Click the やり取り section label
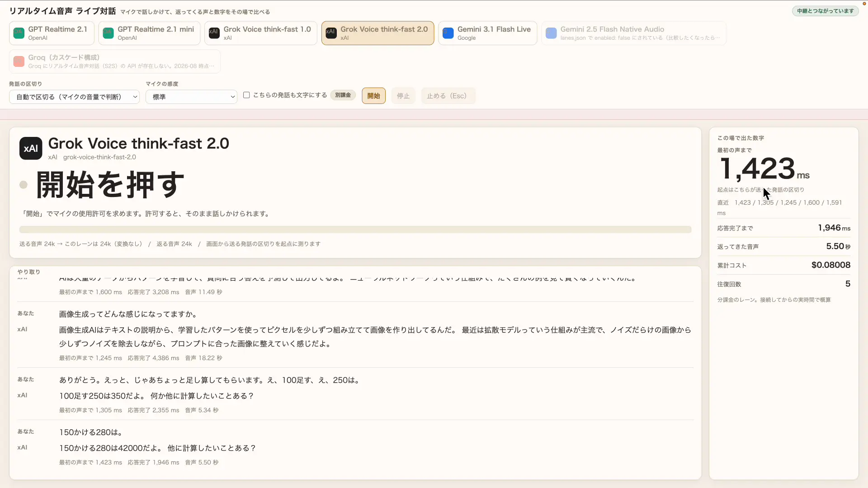Screen dimensions: 868x488 29,272
